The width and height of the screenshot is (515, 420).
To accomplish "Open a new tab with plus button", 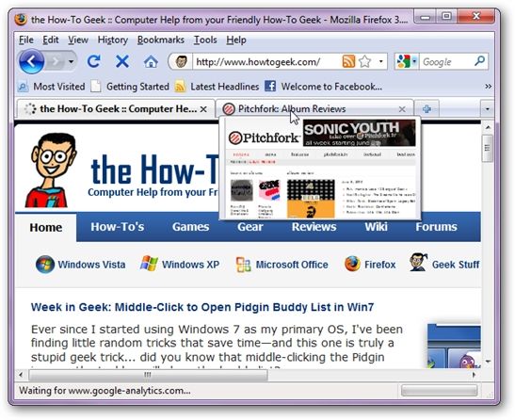I will pos(426,109).
